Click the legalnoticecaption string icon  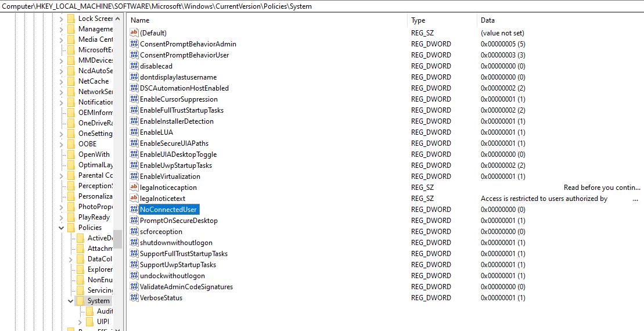point(134,188)
